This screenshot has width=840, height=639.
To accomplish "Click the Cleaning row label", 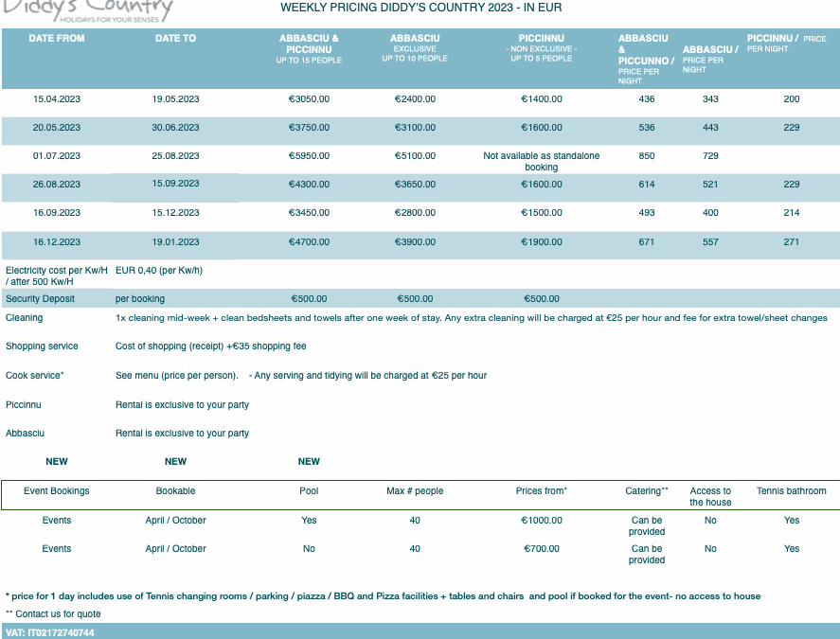I will (24, 318).
